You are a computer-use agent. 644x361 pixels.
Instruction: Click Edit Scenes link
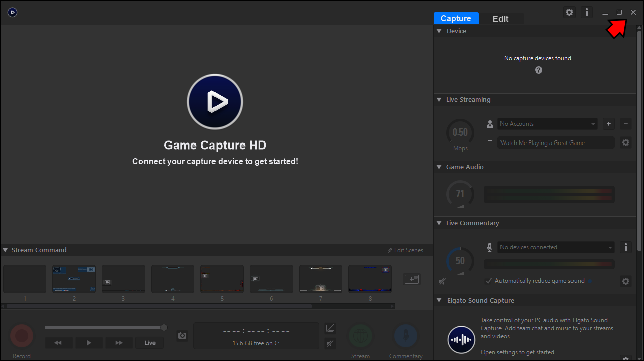[x=405, y=250]
